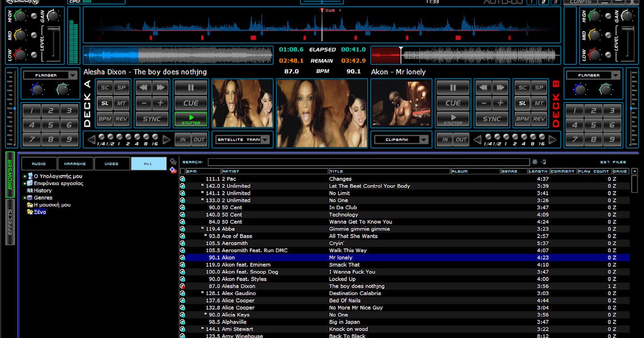Click the Deck A MID EQ knob

click(20, 35)
